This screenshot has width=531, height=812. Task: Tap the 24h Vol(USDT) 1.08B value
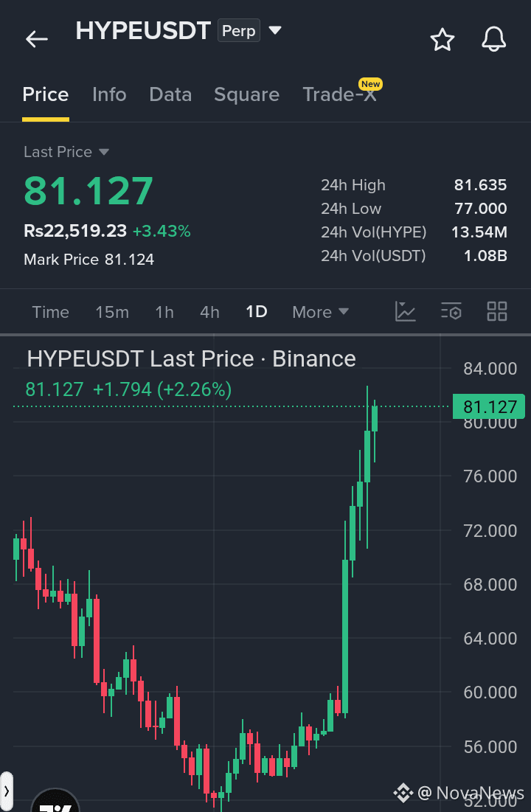point(485,256)
